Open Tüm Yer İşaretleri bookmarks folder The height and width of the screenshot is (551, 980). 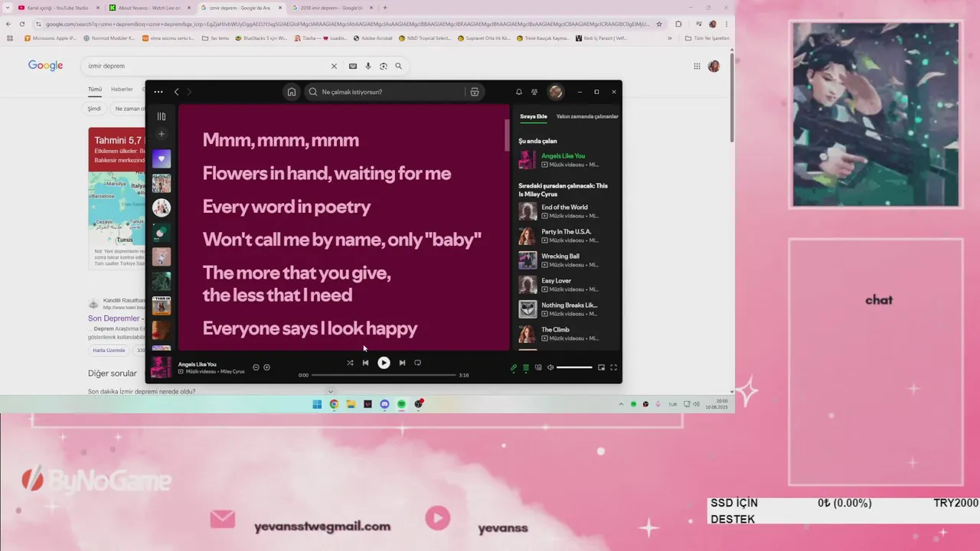tap(707, 37)
